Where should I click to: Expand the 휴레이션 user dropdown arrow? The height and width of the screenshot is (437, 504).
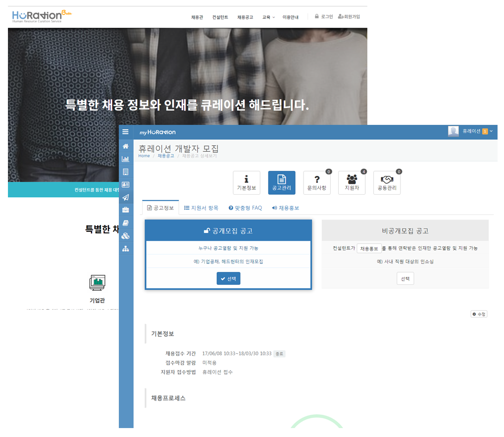[x=491, y=131]
